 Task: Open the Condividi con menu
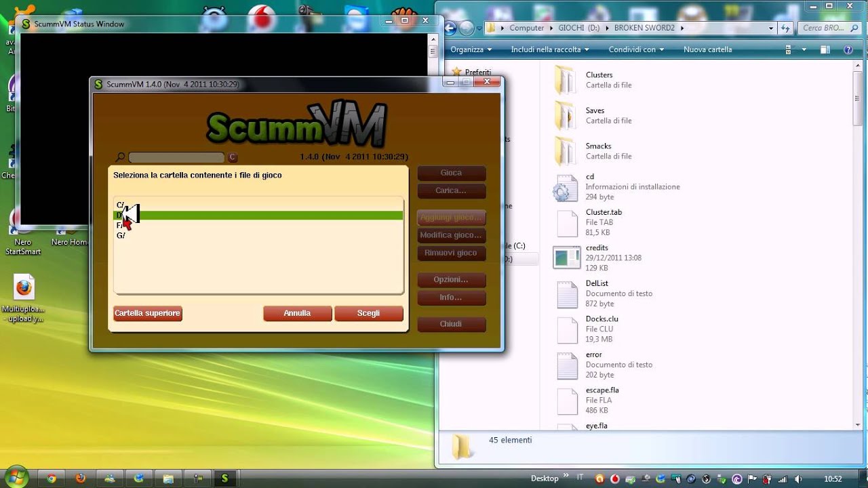636,49
